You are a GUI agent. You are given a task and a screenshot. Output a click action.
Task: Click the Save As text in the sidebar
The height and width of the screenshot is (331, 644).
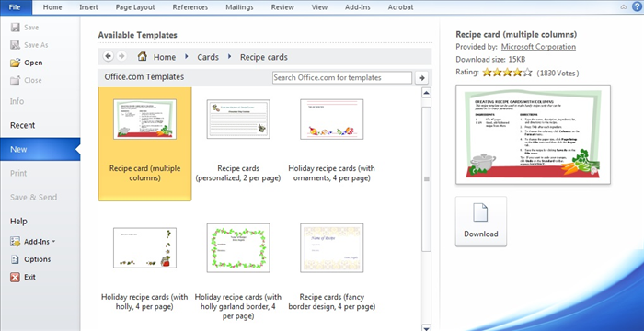[x=36, y=45]
